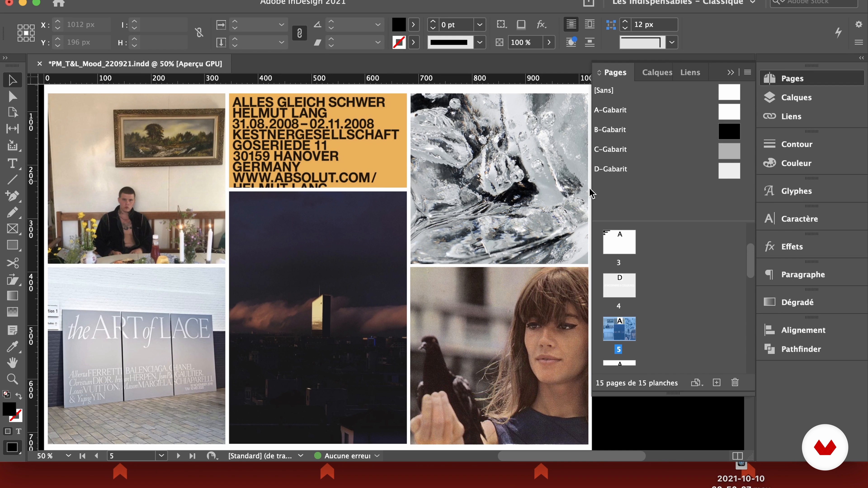Open the stroke weight dropdown
Image resolution: width=868 pixels, height=488 pixels.
(479, 25)
